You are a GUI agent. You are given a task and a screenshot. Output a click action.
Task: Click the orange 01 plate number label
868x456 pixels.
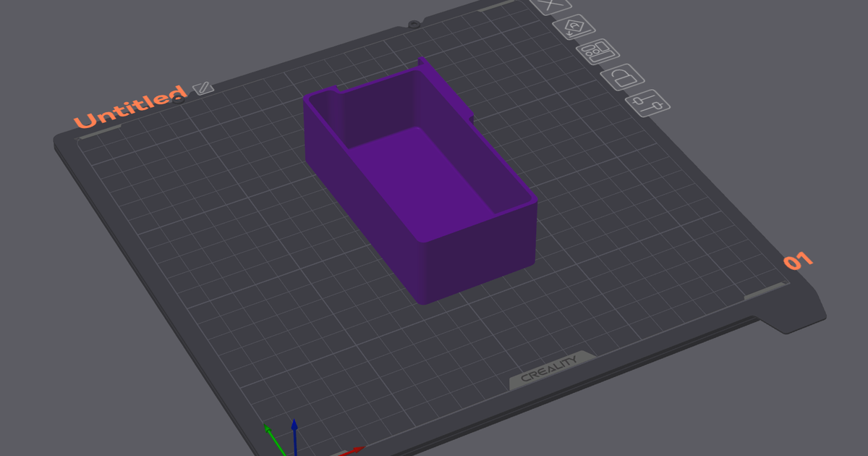(797, 260)
